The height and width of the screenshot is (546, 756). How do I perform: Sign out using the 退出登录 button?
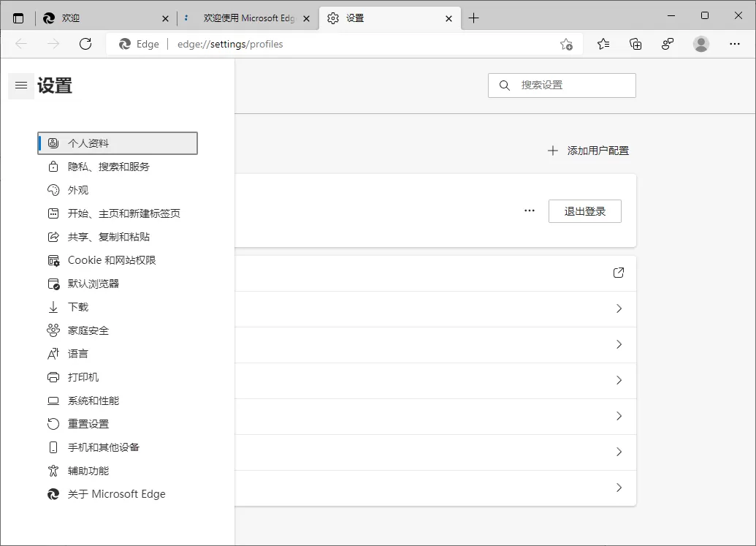pyautogui.click(x=584, y=211)
